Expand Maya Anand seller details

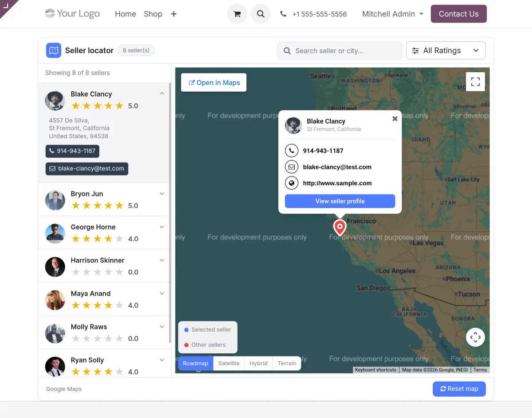162,293
